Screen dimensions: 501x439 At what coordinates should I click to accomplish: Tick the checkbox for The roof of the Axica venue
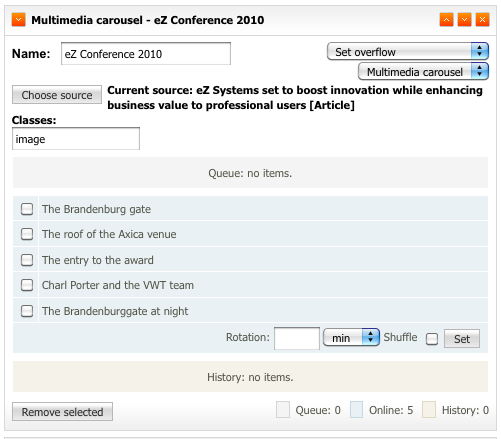27,234
